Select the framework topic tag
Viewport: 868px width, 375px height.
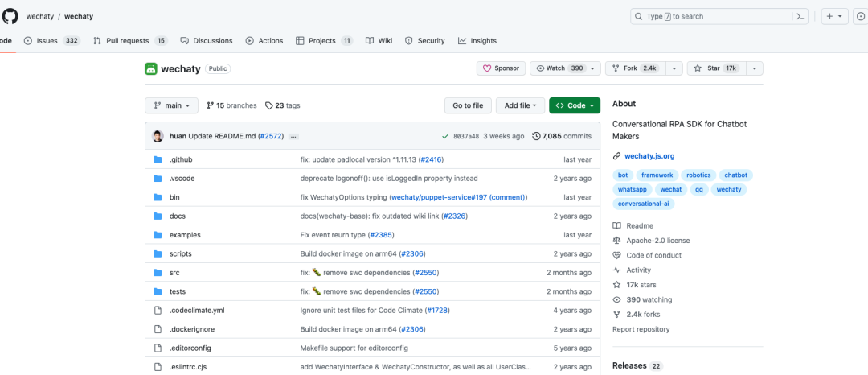click(657, 175)
